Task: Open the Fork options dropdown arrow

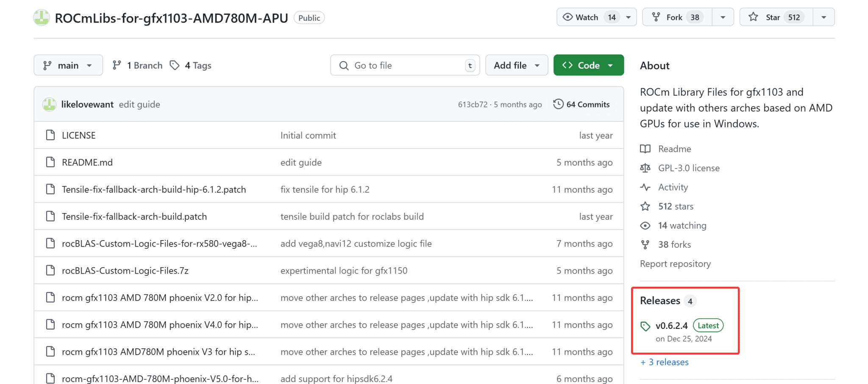Action: pyautogui.click(x=723, y=17)
